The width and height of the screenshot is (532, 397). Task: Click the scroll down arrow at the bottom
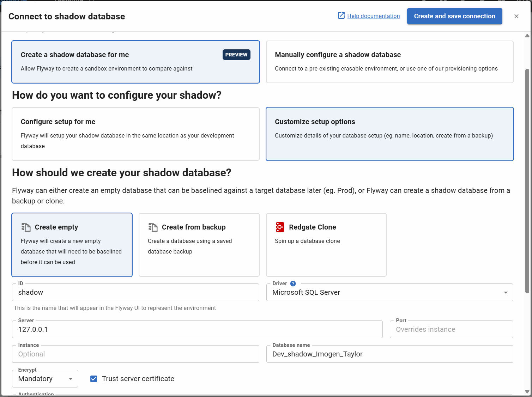[x=527, y=391]
